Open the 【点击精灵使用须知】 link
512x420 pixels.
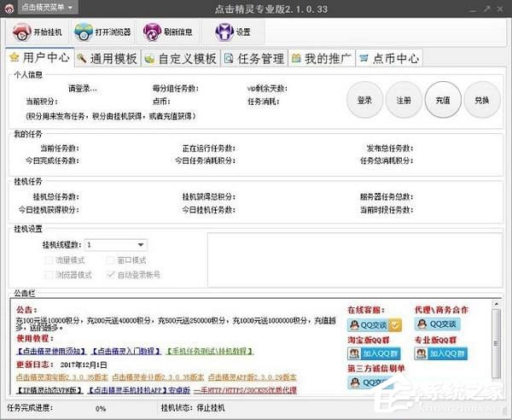(51, 351)
